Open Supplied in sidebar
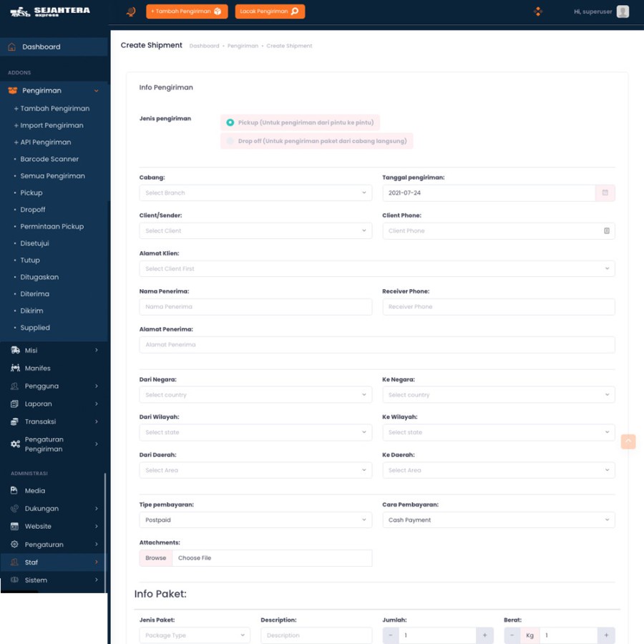The height and width of the screenshot is (644, 644). [x=35, y=328]
